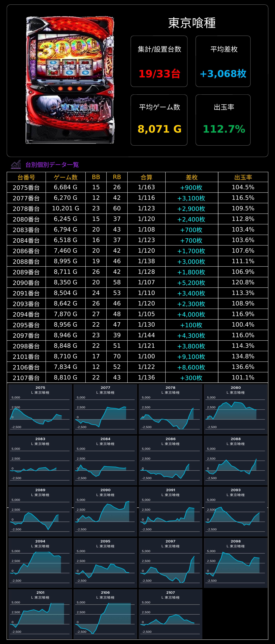Open the 2098 slump graph thumbnail
This screenshot has width=275, height=644.
pos(236,563)
